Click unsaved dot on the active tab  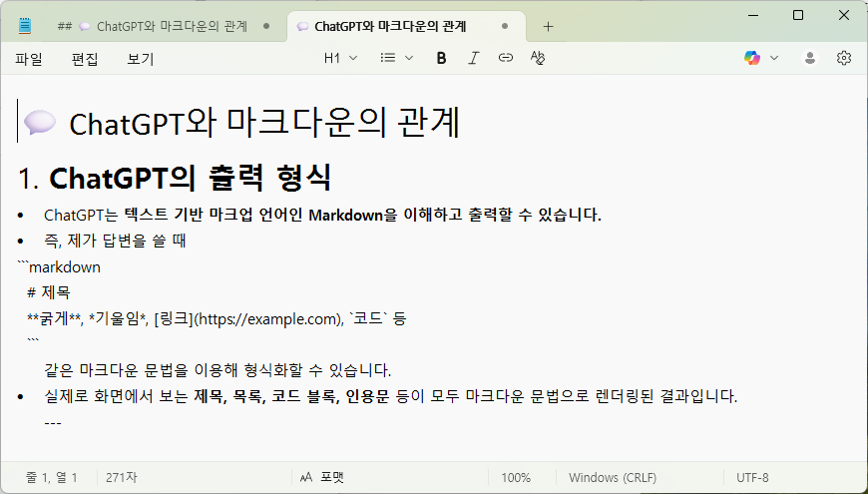point(504,26)
